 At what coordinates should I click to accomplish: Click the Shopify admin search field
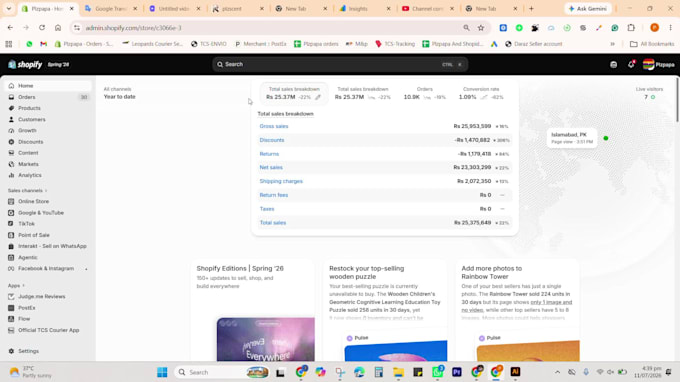click(340, 64)
